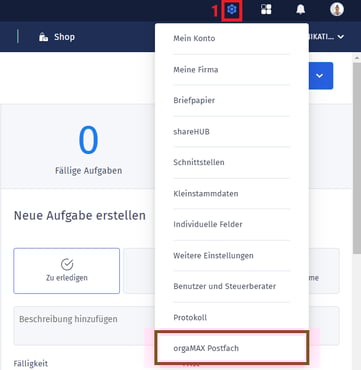Open Briefpapier settings
Screen dimensions: 361x370
[232, 101]
